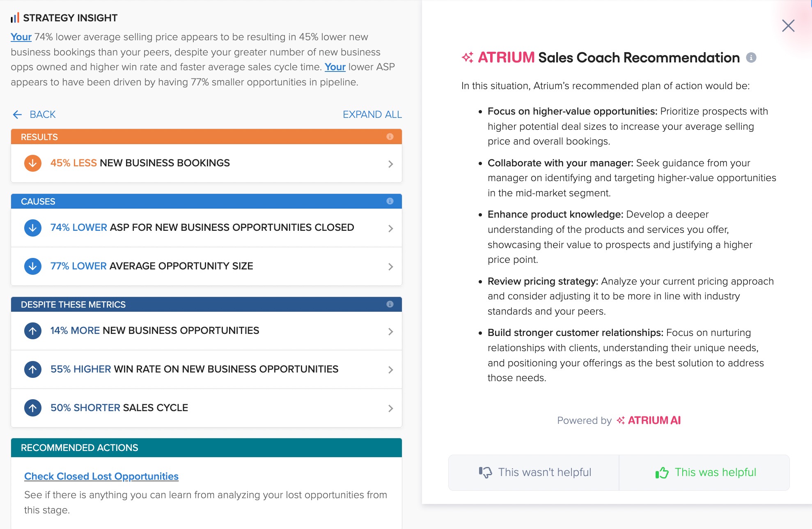This screenshot has height=529, width=812.
Task: Expand 45% Less New Business Bookings chevron
Action: [390, 164]
